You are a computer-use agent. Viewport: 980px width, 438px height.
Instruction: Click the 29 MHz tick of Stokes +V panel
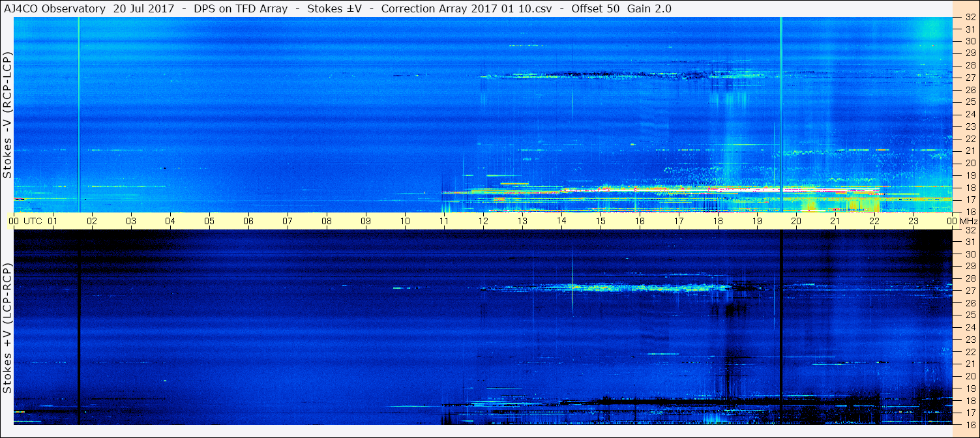pyautogui.click(x=970, y=267)
